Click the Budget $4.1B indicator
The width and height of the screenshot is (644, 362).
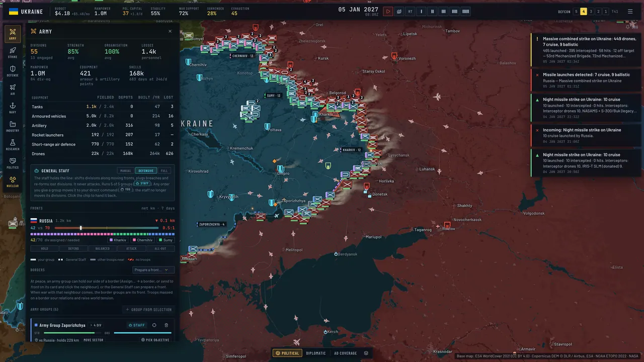tap(72, 11)
